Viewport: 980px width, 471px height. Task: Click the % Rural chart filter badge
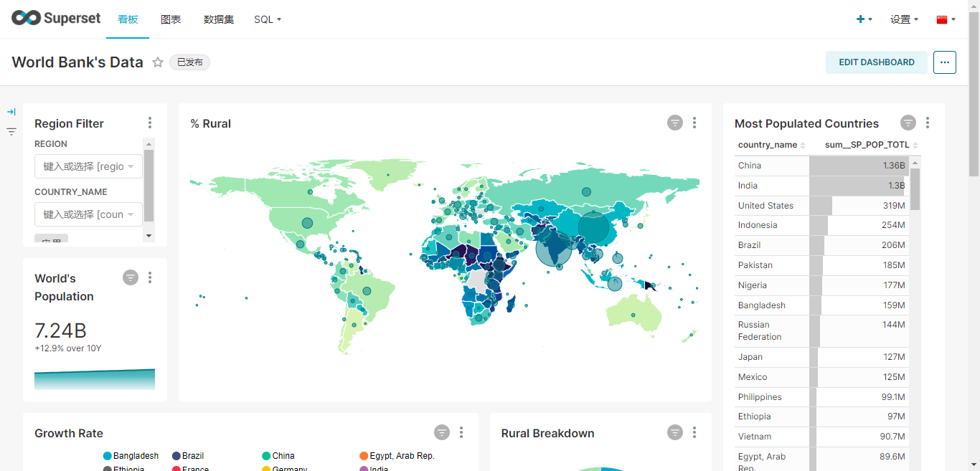[674, 123]
